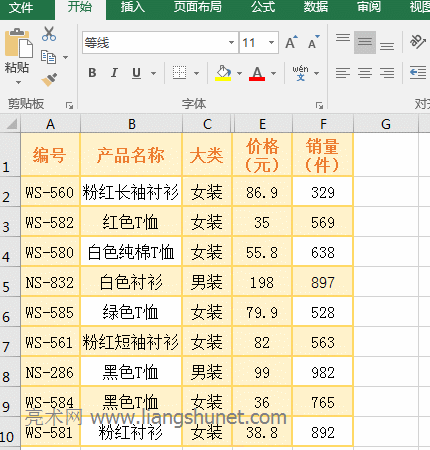The image size is (430, 450).
Task: Click the select-all corner triangle
Action: point(11,124)
